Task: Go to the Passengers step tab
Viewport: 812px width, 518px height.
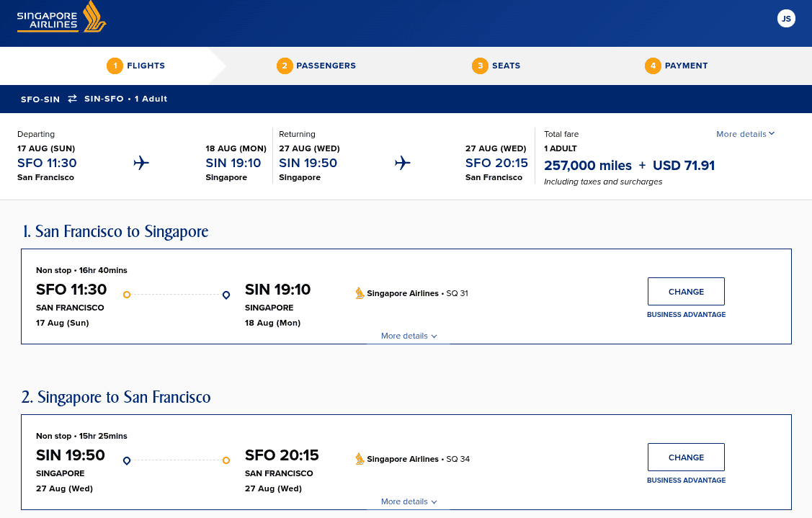Action: click(x=316, y=66)
